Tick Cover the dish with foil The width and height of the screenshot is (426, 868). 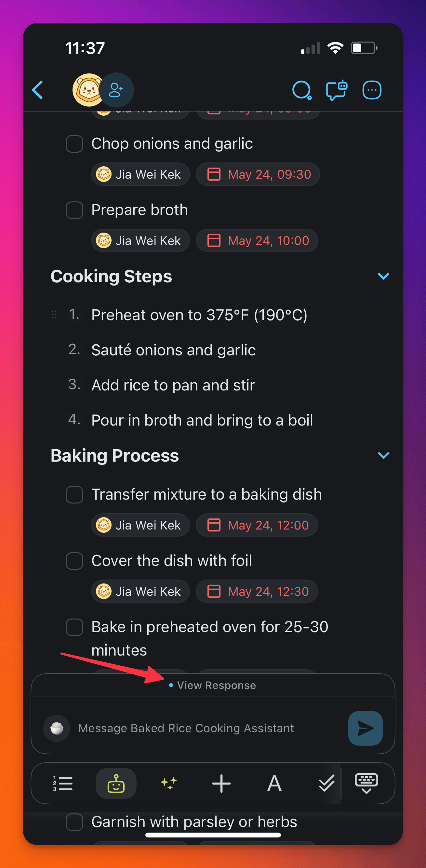pyautogui.click(x=74, y=561)
